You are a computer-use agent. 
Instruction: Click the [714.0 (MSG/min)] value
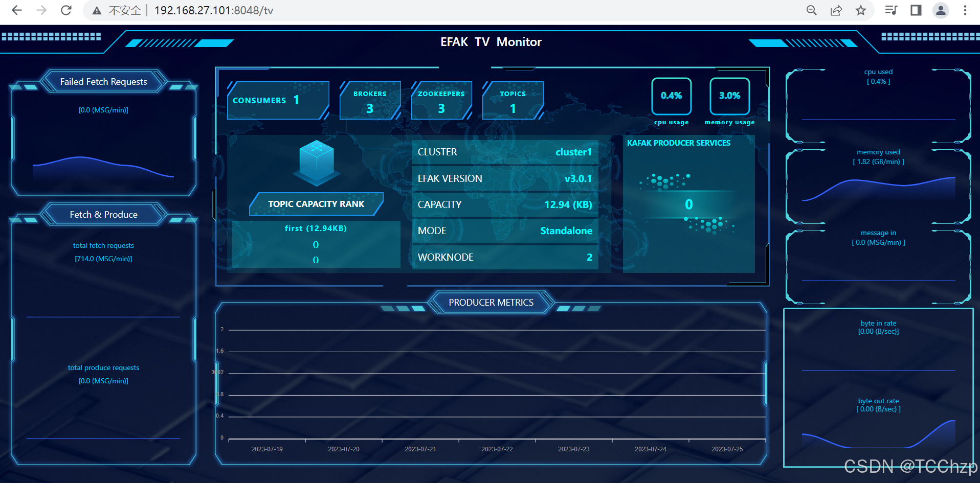103,259
